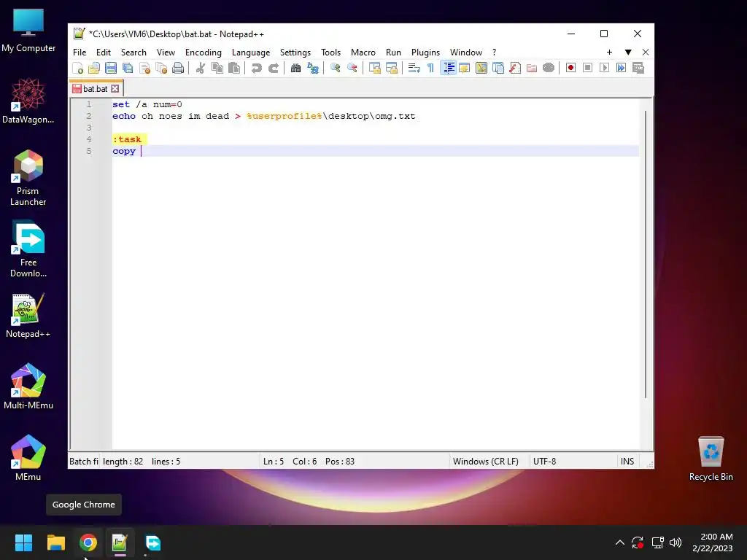747x560 pixels.
Task: Select the bat.bat document tab
Action: (96, 88)
